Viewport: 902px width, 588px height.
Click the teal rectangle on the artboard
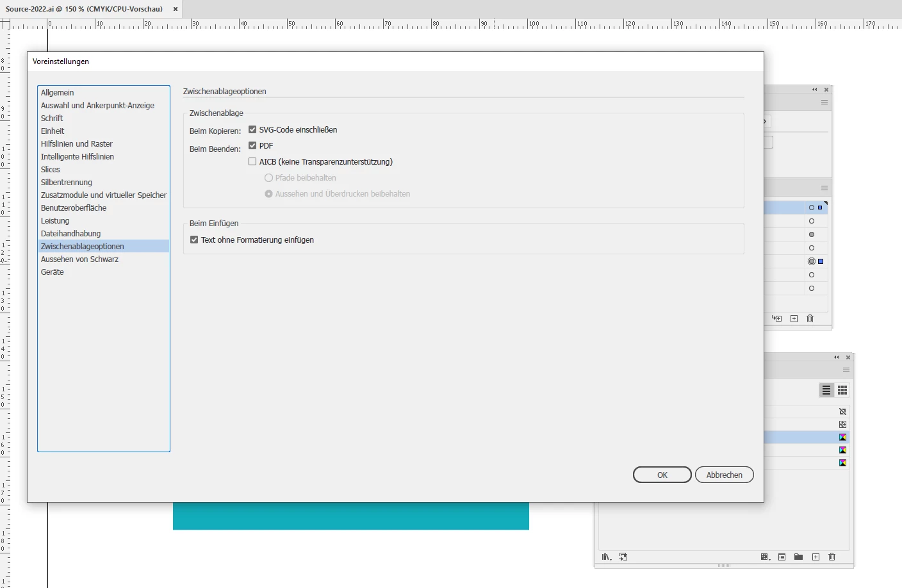pos(351,516)
